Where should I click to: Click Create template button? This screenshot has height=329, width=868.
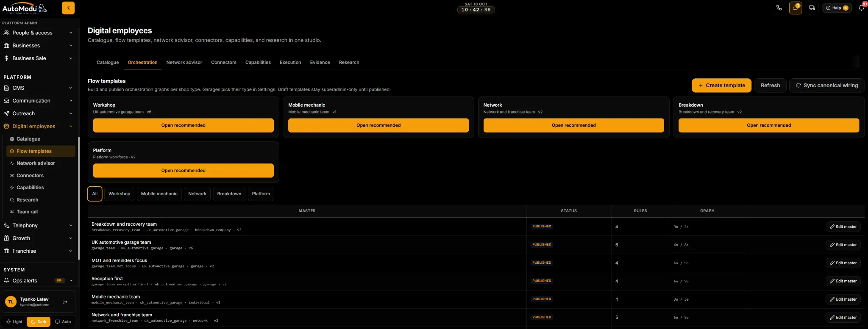pyautogui.click(x=721, y=86)
